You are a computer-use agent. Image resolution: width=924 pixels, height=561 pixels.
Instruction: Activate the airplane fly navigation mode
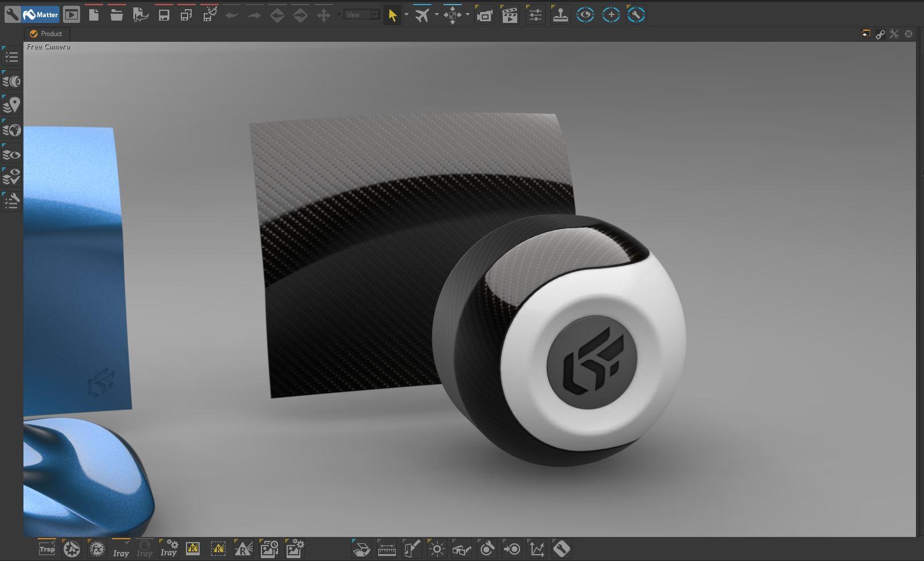[x=422, y=15]
